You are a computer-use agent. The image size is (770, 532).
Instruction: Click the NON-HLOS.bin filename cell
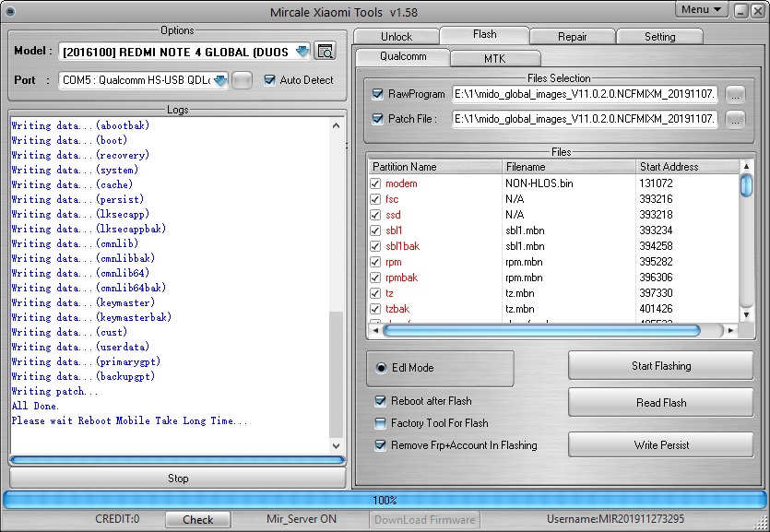pyautogui.click(x=539, y=183)
